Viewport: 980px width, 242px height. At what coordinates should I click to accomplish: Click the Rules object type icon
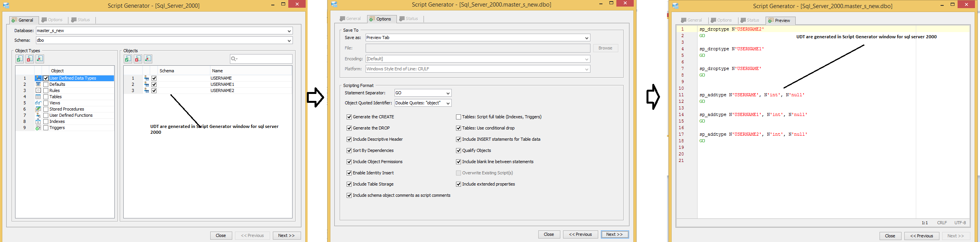tap(38, 90)
